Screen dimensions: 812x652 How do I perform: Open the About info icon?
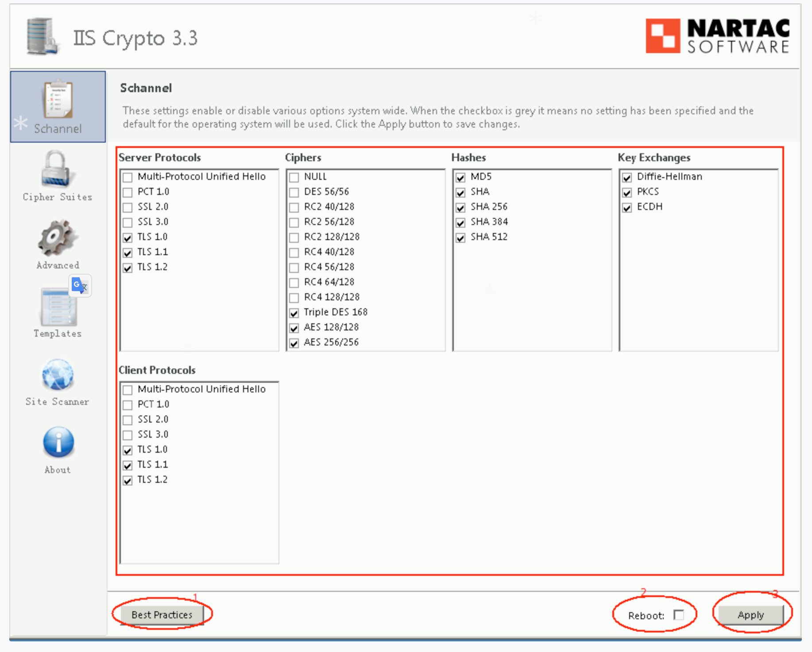click(58, 442)
